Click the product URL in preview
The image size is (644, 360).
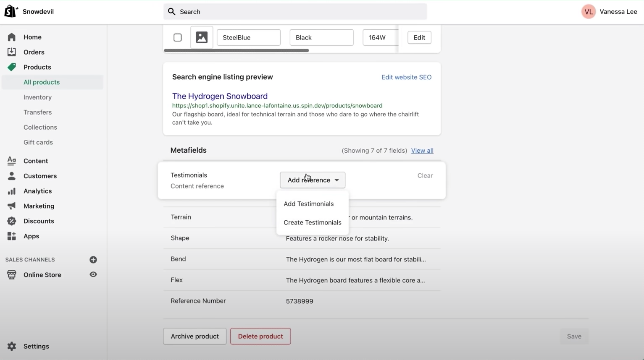277,106
